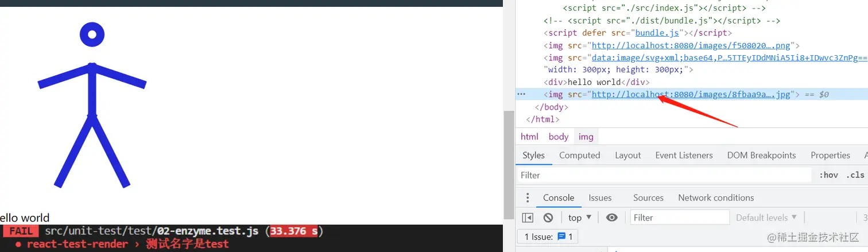868x252 pixels.
Task: Select the html breadcrumb item
Action: tap(529, 137)
